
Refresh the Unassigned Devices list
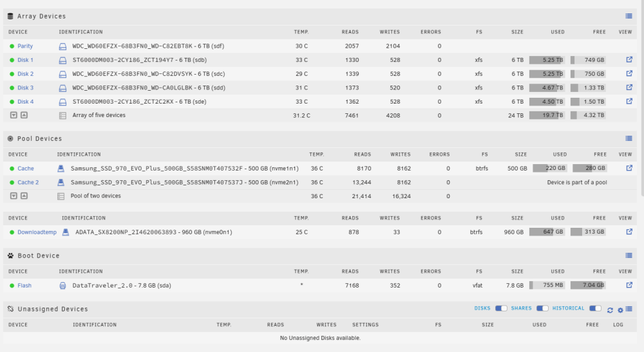610,310
